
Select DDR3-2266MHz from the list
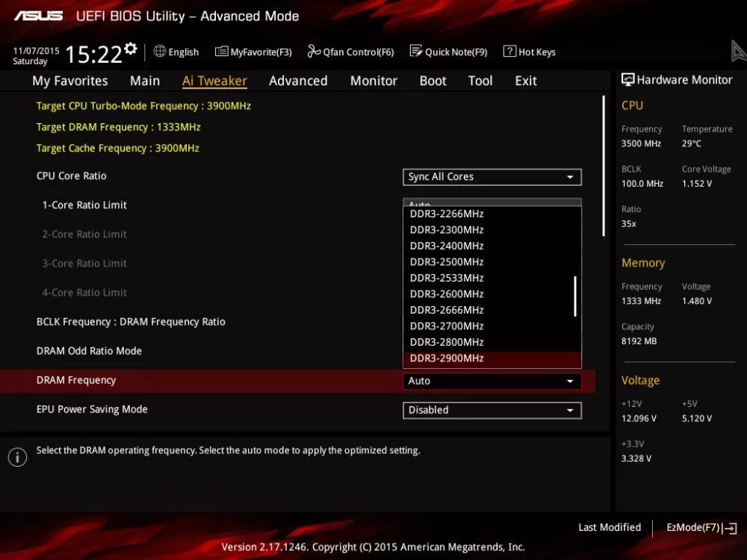(x=492, y=214)
